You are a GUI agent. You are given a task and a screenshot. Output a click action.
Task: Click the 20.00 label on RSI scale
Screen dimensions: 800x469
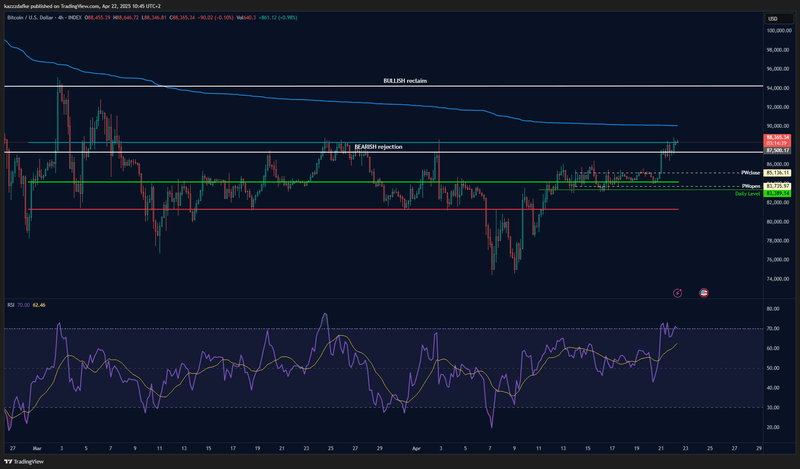[773, 427]
